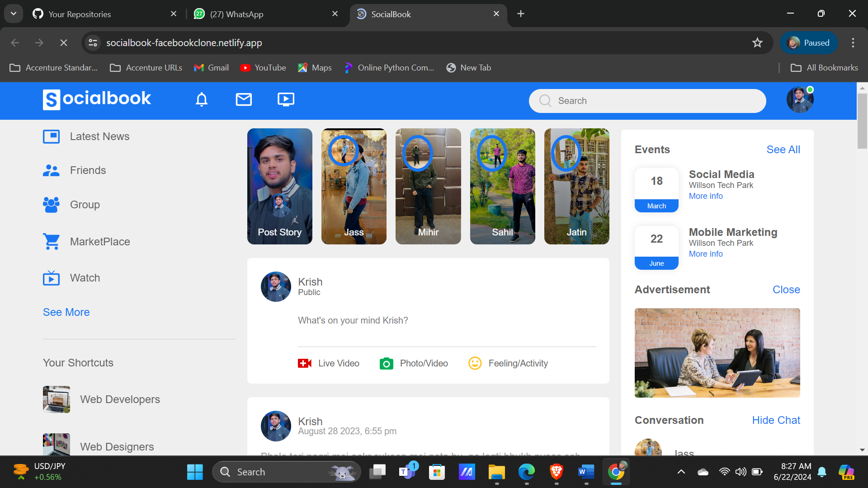Screen dimensions: 868x488
Task: Add Feeling/Activity to post
Action: 508,363
